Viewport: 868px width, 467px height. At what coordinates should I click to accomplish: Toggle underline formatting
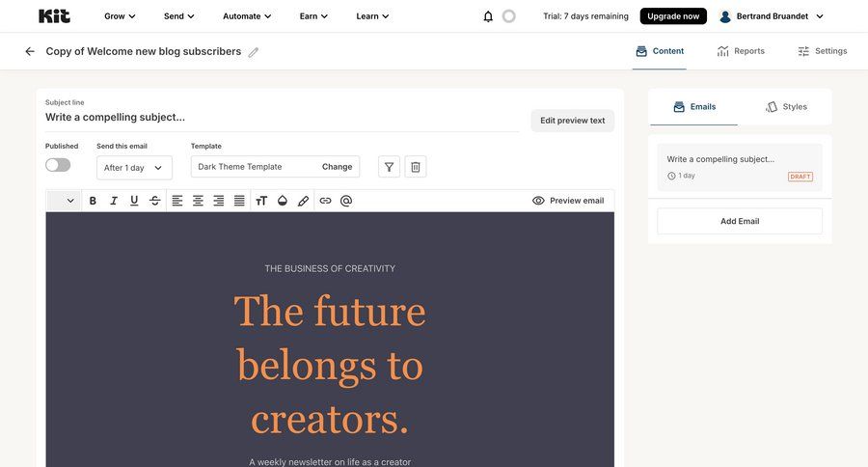pos(134,201)
